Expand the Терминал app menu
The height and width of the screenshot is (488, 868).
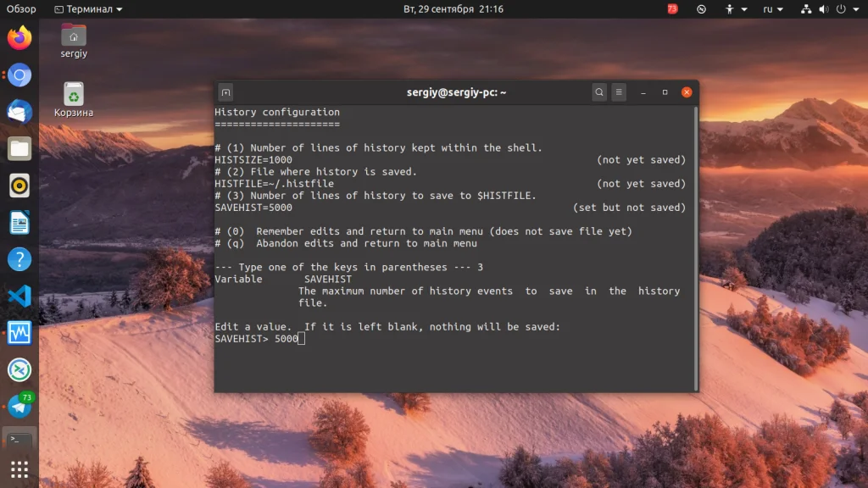coord(88,9)
